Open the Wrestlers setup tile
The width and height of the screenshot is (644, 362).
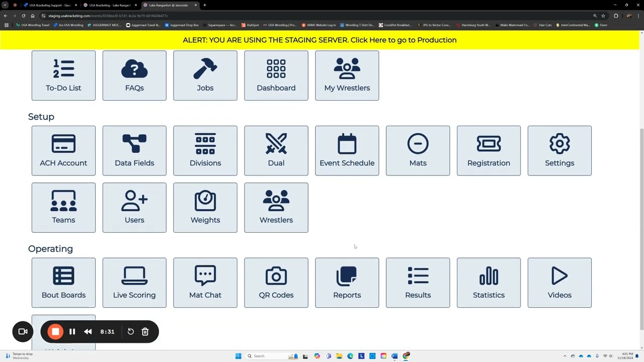click(x=276, y=208)
